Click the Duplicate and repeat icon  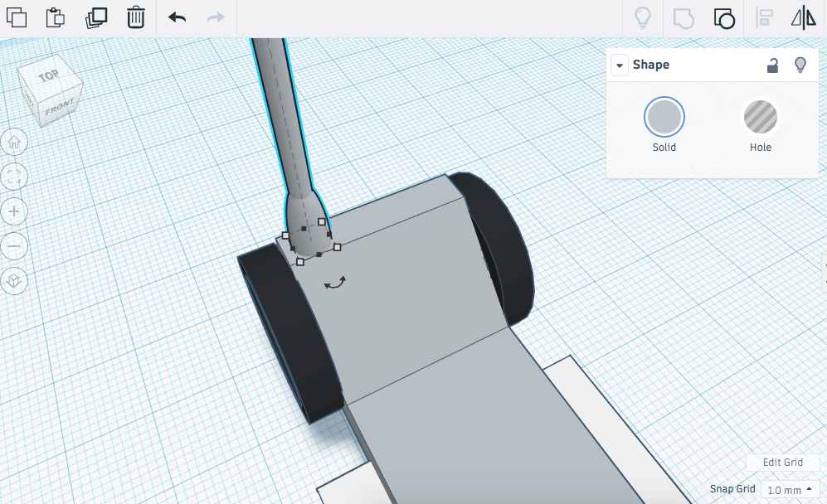coord(96,18)
